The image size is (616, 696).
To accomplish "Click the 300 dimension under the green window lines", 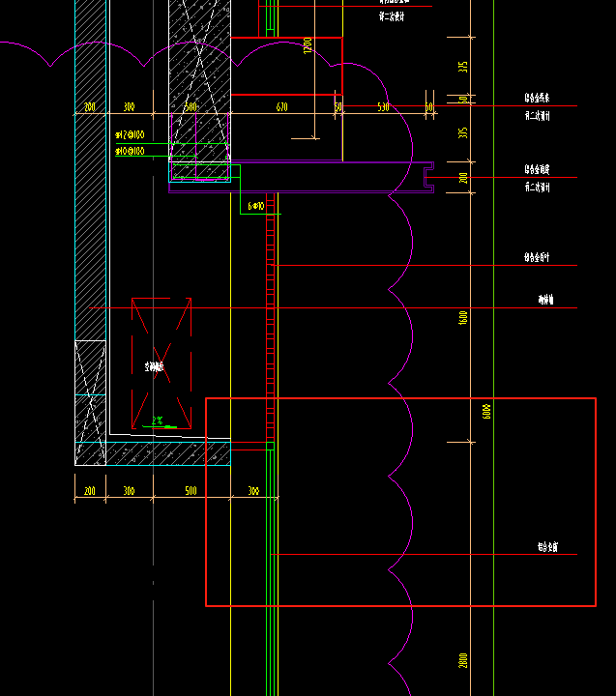I will coord(253,491).
